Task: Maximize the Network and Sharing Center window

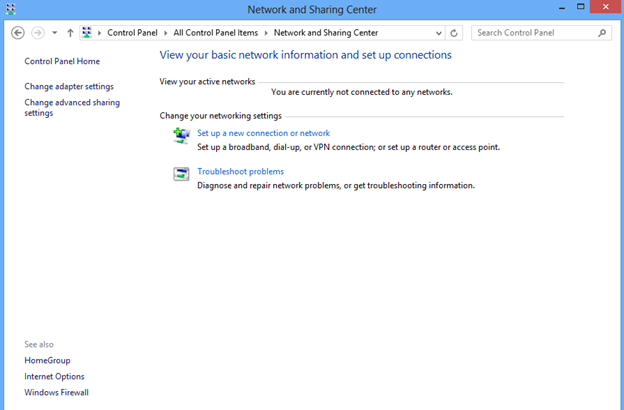Action: [x=581, y=7]
